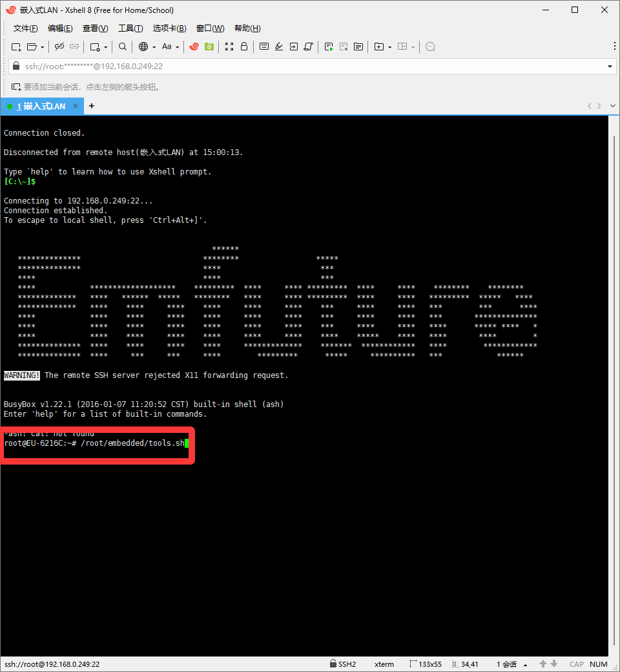Image resolution: width=620 pixels, height=672 pixels.
Task: Click the padlock lock-screen toolbar icon
Action: (x=244, y=47)
